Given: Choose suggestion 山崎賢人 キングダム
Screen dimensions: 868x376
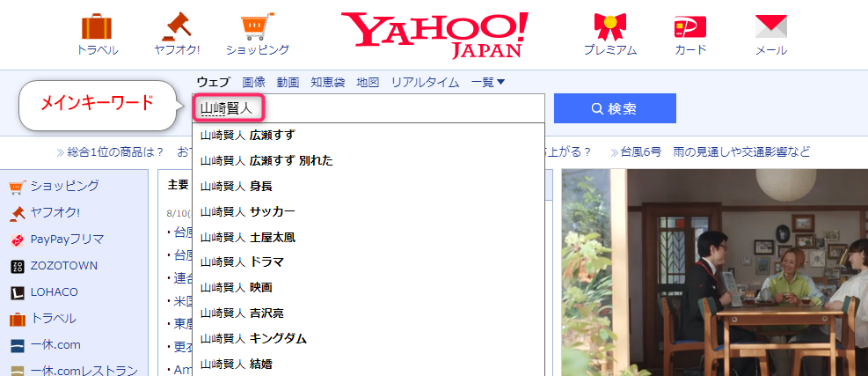Looking at the screenshot, I should coord(253,338).
